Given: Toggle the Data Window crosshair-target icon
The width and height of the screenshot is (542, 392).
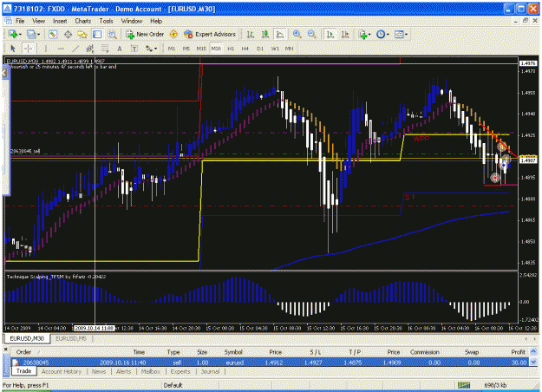Looking at the screenshot, I should pos(69,34).
